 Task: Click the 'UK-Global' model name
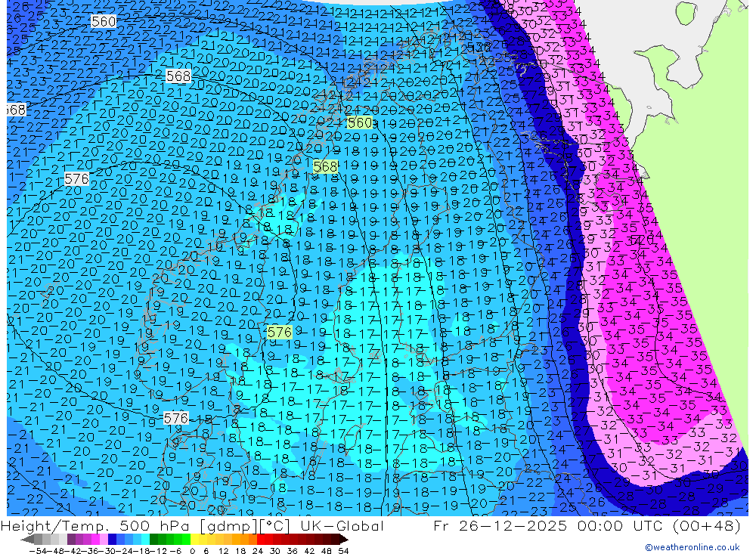coord(342,525)
